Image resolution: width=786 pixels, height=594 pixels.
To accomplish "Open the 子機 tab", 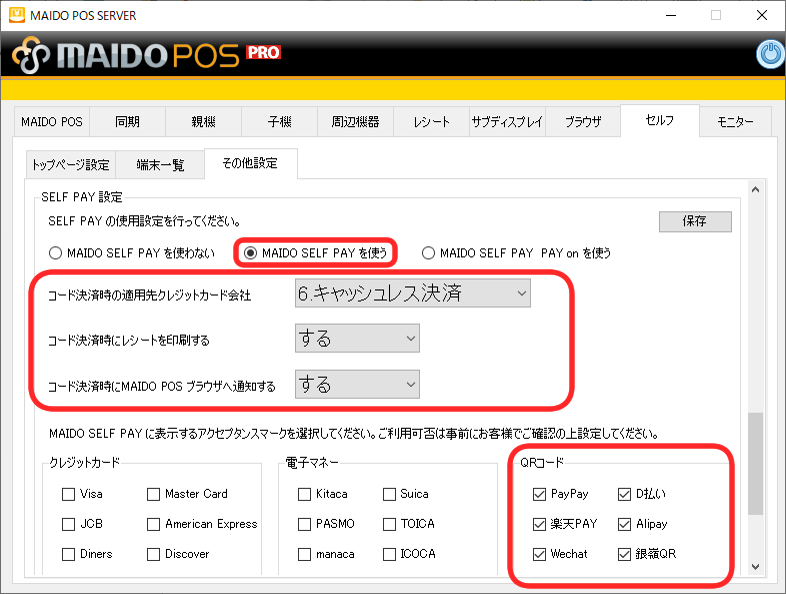I will click(x=279, y=122).
